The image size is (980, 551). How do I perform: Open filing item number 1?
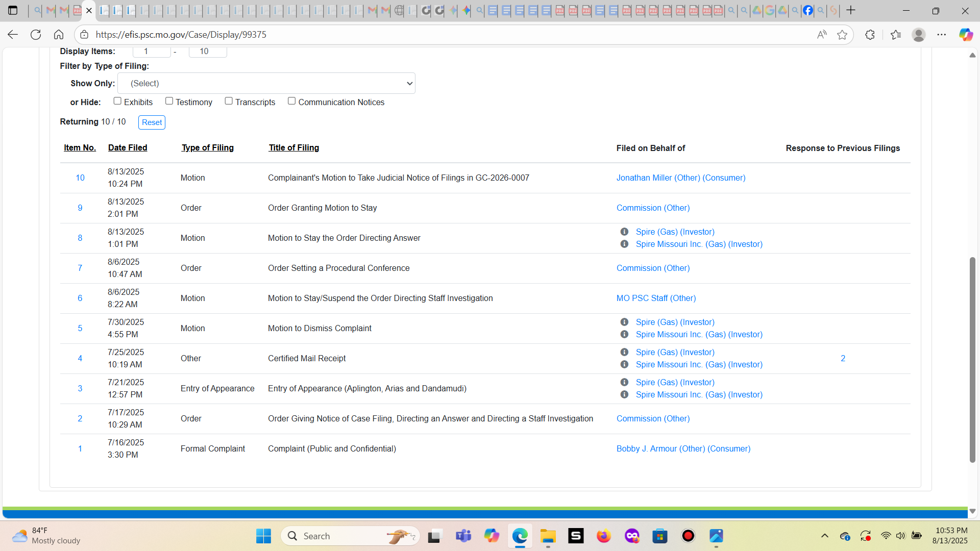pos(80,449)
